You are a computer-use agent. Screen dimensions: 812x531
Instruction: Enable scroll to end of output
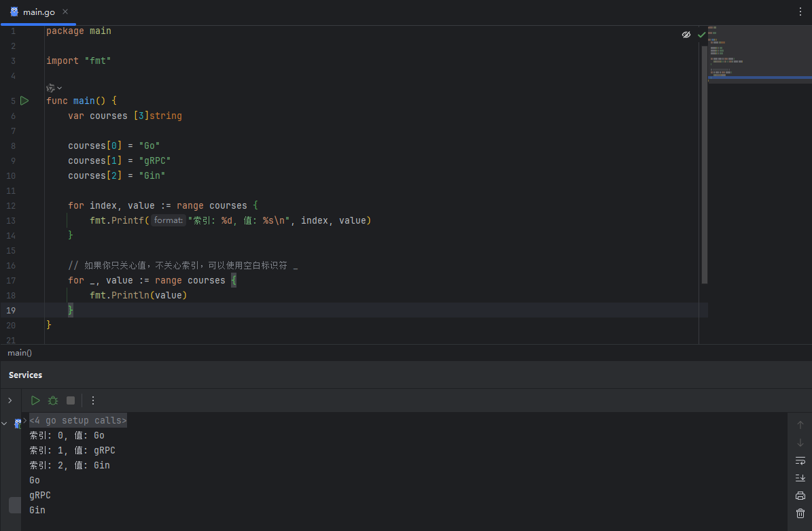[800, 478]
